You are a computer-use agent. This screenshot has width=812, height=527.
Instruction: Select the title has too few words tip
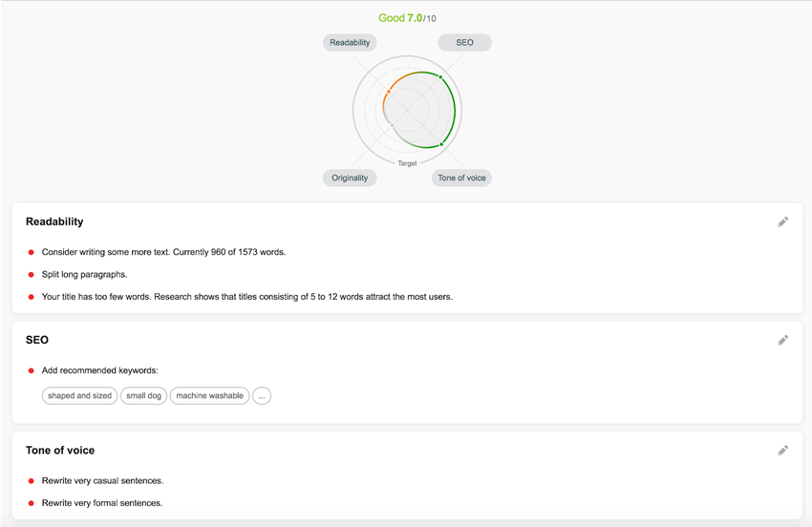click(246, 297)
